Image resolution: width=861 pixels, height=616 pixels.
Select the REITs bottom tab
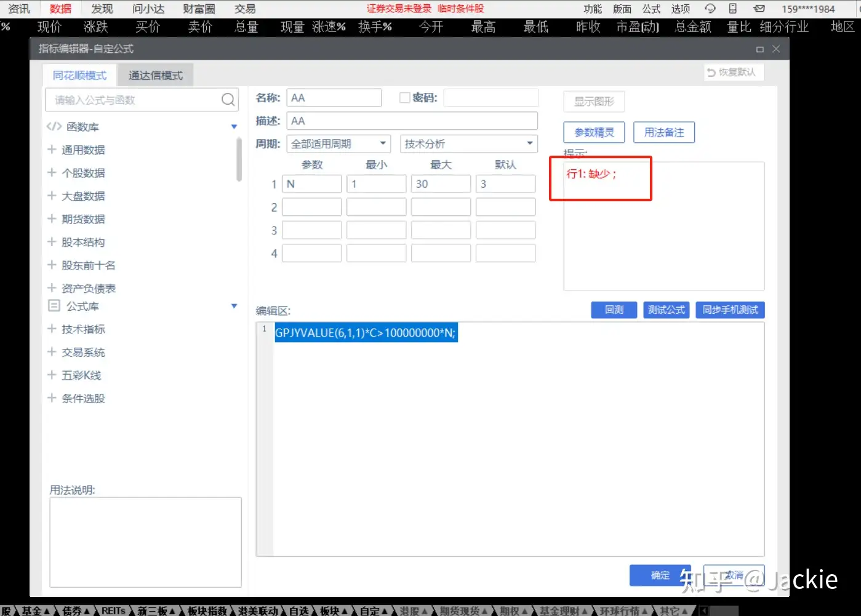[x=114, y=610]
